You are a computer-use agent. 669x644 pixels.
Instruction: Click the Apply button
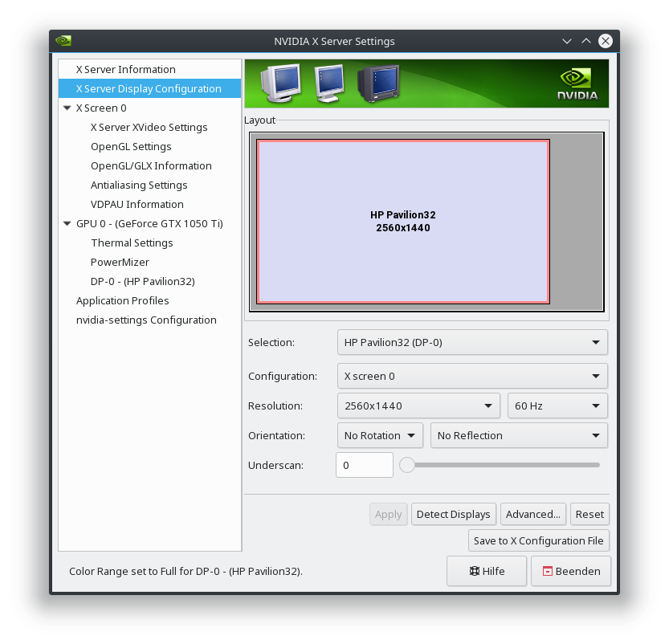(388, 515)
